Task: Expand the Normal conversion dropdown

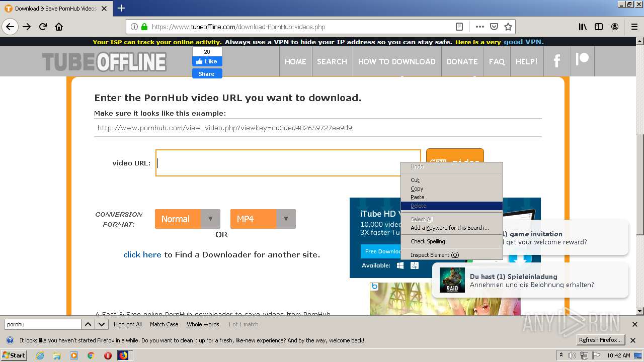Action: click(188, 219)
